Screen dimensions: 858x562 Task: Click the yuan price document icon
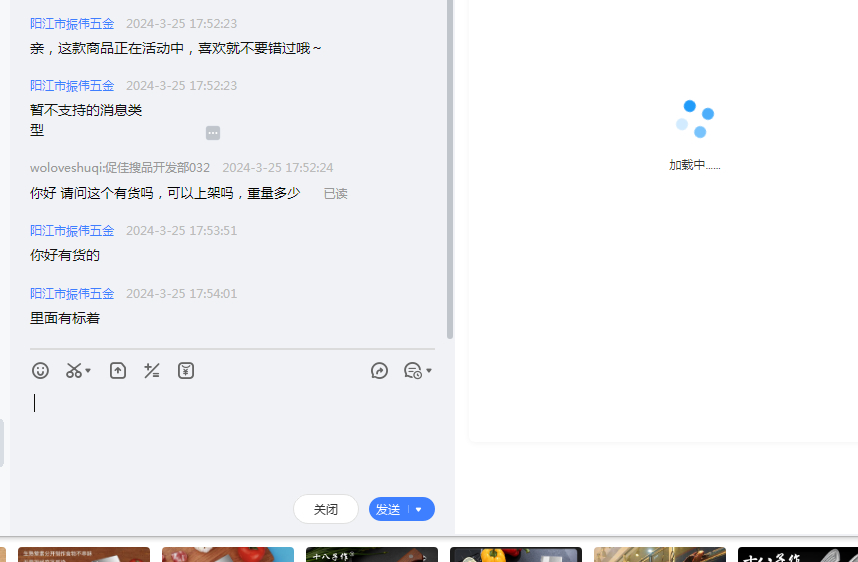186,371
